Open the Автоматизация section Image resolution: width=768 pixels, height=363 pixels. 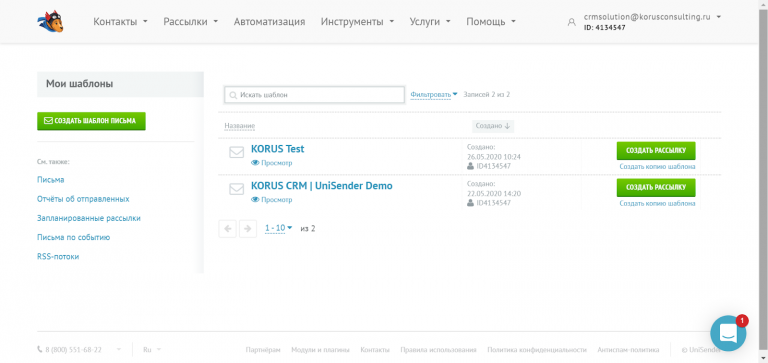pyautogui.click(x=269, y=22)
